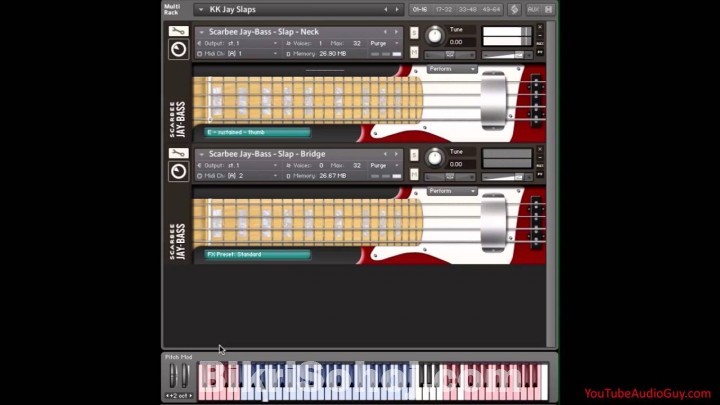Solo the Slap - Bridge instrument
Screen dimensions: 720x405
pos(414,155)
